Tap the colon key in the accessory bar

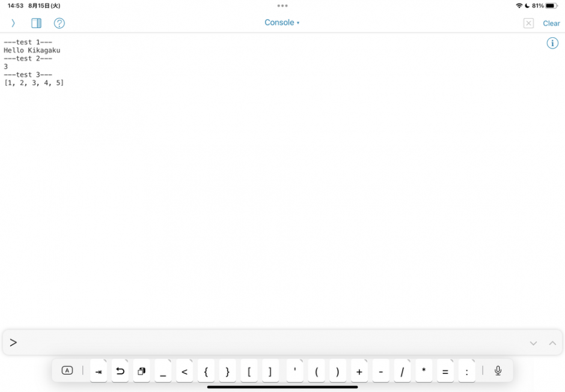click(466, 370)
